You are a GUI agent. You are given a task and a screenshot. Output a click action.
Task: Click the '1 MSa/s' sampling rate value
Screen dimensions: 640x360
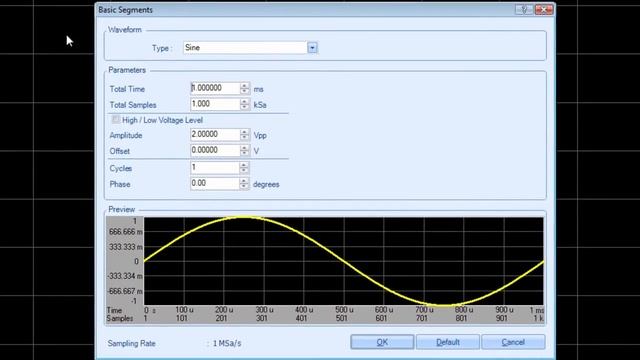[x=227, y=343]
